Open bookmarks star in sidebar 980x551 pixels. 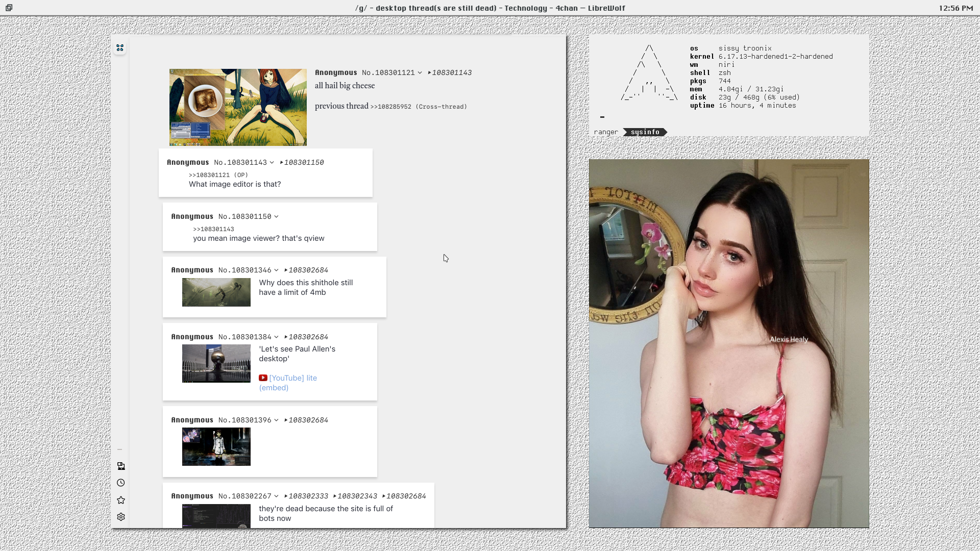click(121, 500)
